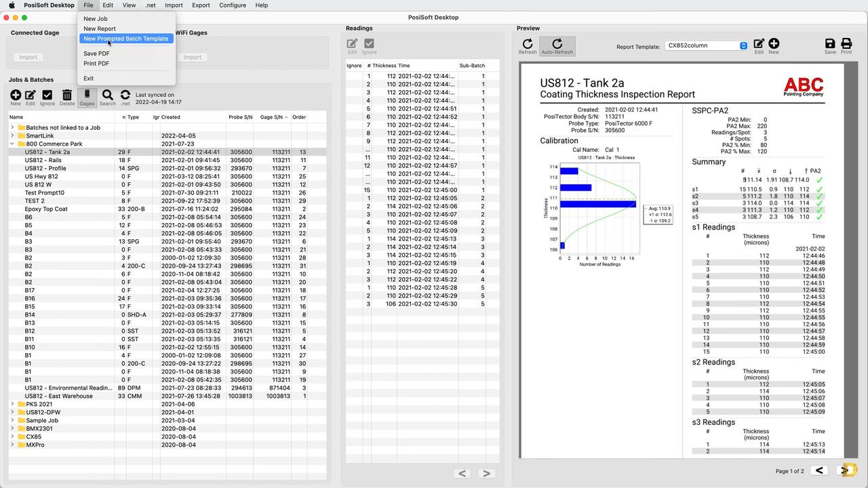Viewport: 868px width, 488px height.
Task: Add new report template with plus icon
Action: point(773,46)
